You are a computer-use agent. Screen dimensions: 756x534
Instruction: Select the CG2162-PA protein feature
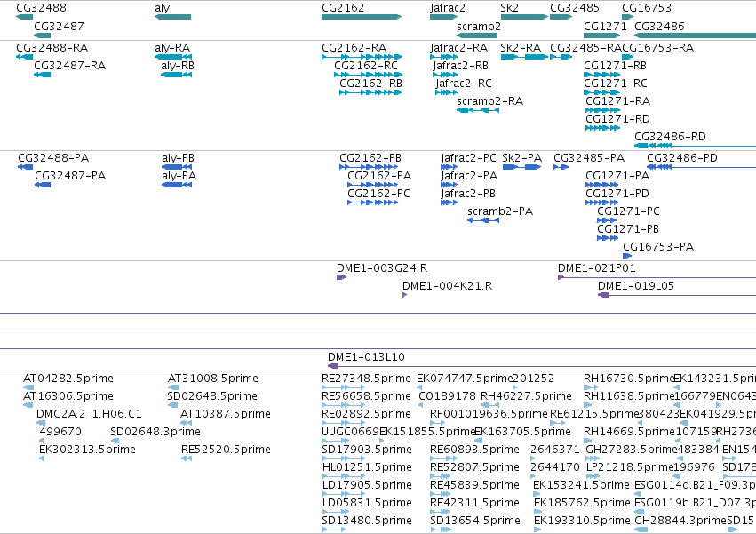(373, 185)
